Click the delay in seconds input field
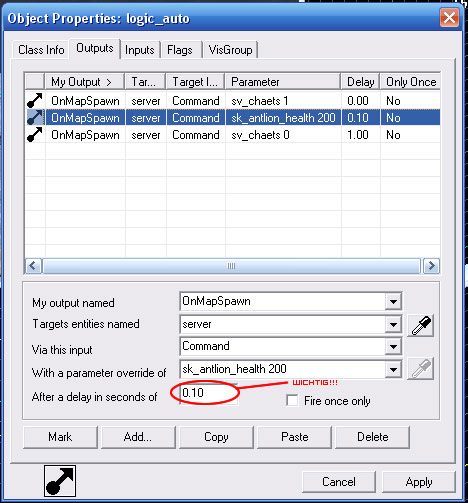This screenshot has height=503, width=468. click(209, 393)
